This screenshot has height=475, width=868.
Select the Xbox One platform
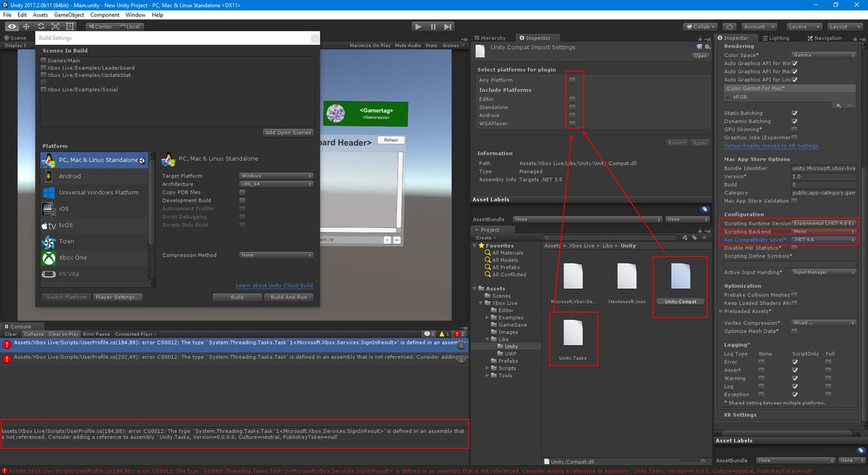[x=94, y=257]
